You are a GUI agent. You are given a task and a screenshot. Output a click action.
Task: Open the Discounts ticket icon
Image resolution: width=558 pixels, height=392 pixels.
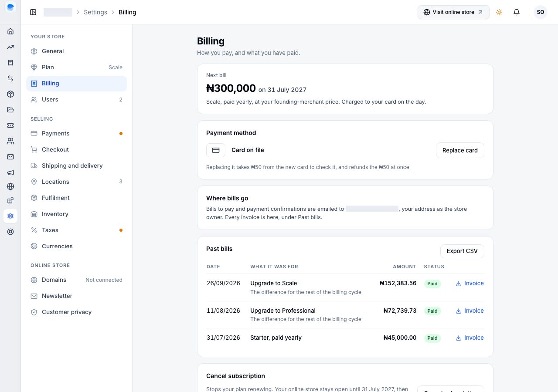pyautogui.click(x=10, y=125)
